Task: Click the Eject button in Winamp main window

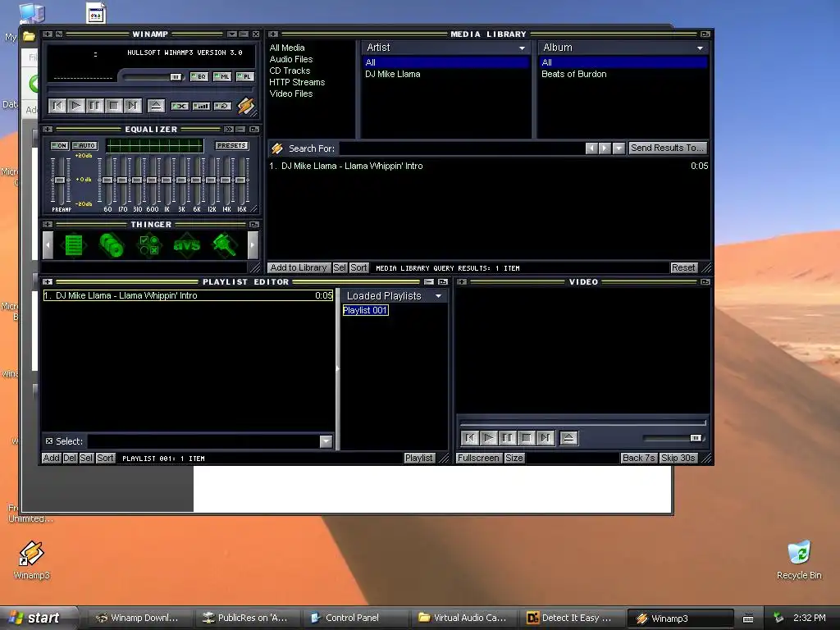Action: [156, 106]
